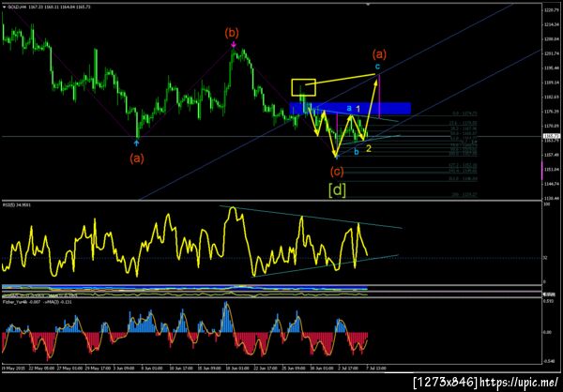The width and height of the screenshot is (563, 392).
Task: Click the 0.0 - 1174.73 Fibonacci level label
Action: point(464,113)
